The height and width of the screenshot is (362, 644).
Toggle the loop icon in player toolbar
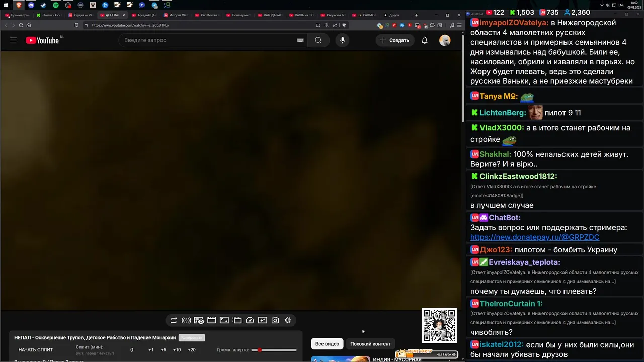174,320
